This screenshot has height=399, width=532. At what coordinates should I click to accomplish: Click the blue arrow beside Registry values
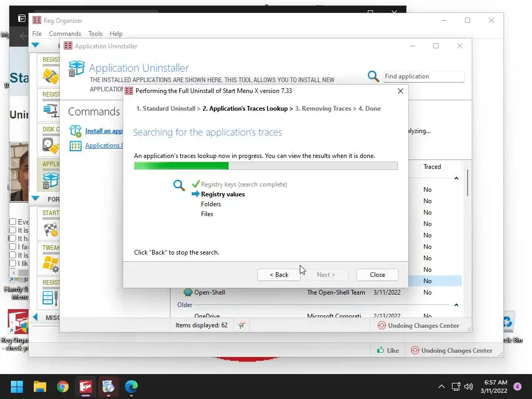(195, 194)
